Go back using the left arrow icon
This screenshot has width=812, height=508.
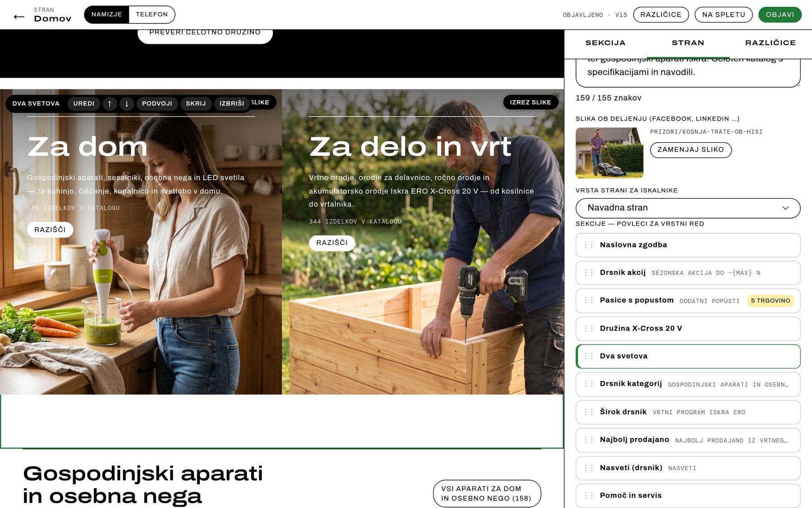pos(19,17)
